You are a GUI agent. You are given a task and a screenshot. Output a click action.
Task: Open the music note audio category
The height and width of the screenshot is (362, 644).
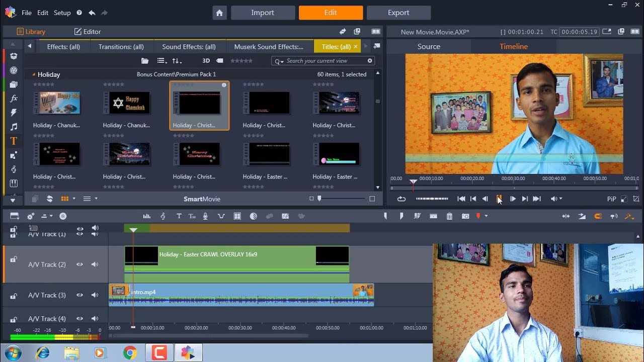[14, 127]
